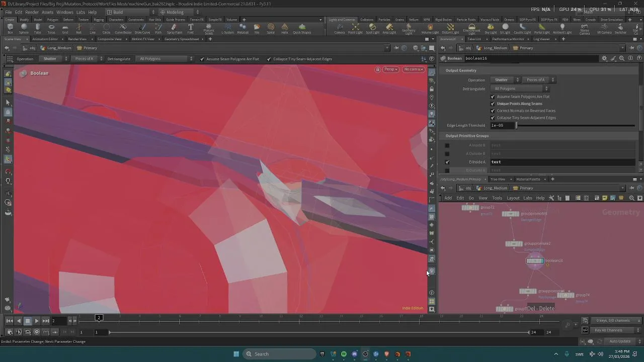Toggle Assume Seam Polygons Are Flat in parameters pane
The image size is (644, 362).
(493, 97)
